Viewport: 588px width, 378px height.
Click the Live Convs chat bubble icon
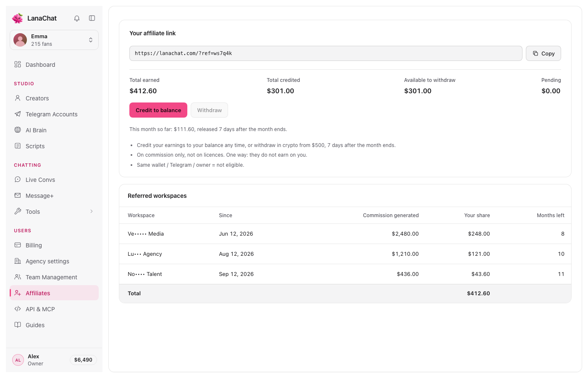coord(18,179)
